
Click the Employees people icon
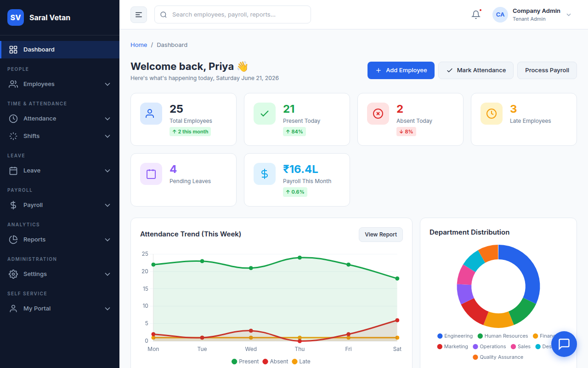tap(13, 84)
